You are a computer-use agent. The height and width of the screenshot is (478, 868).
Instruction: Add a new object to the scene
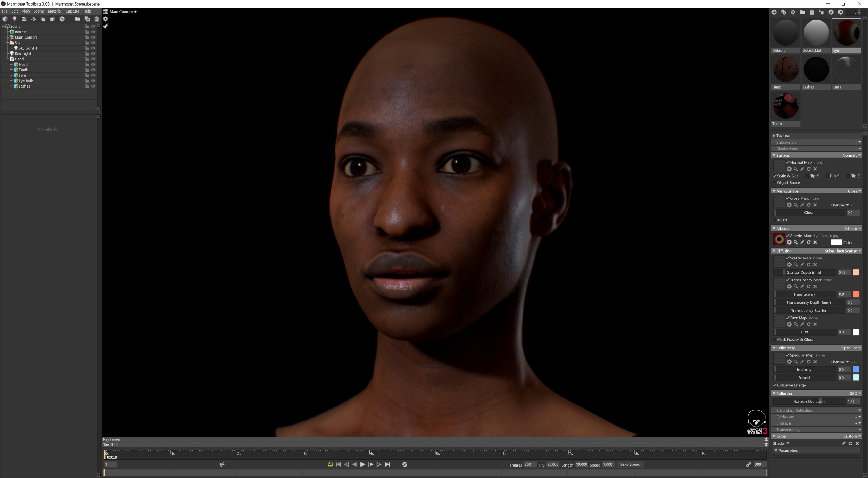tap(5, 19)
